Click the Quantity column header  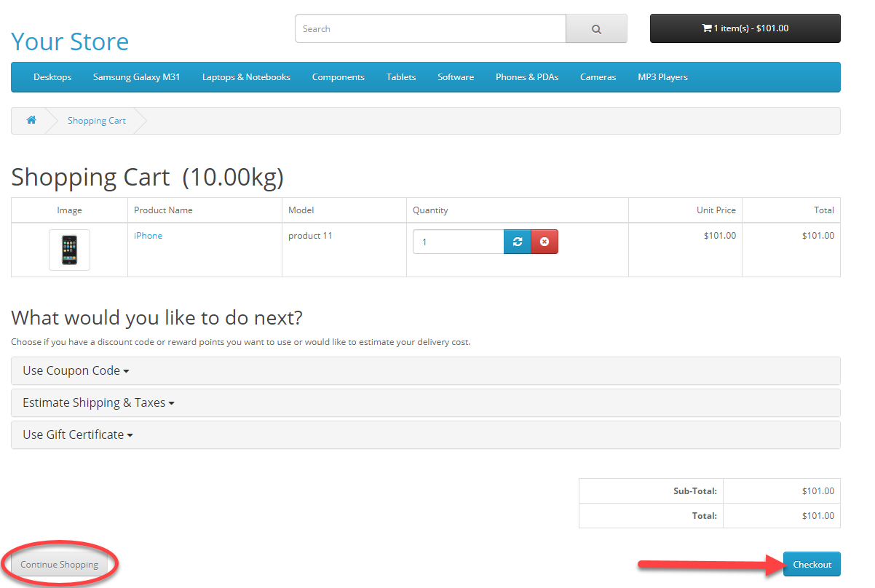coord(518,210)
